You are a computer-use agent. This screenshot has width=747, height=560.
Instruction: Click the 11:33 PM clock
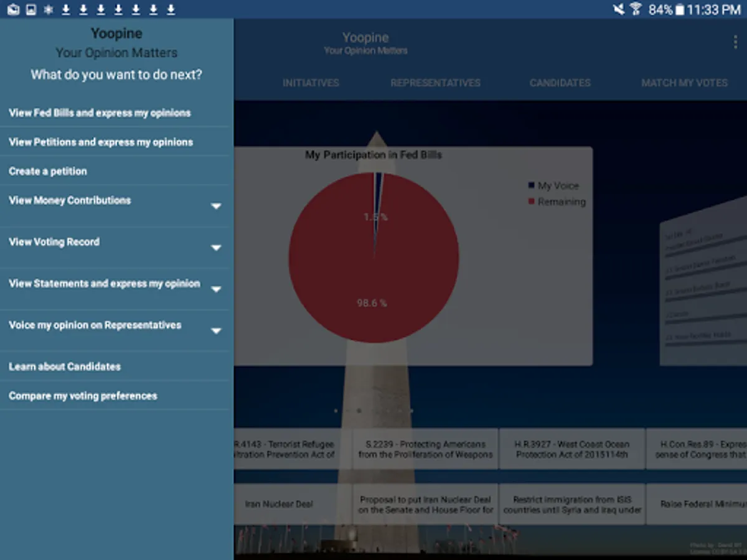(713, 9)
